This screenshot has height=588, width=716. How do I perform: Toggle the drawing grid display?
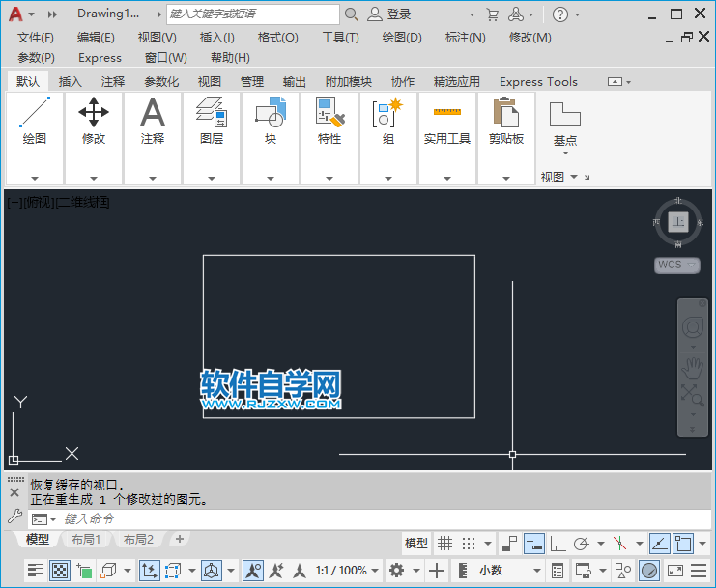444,544
